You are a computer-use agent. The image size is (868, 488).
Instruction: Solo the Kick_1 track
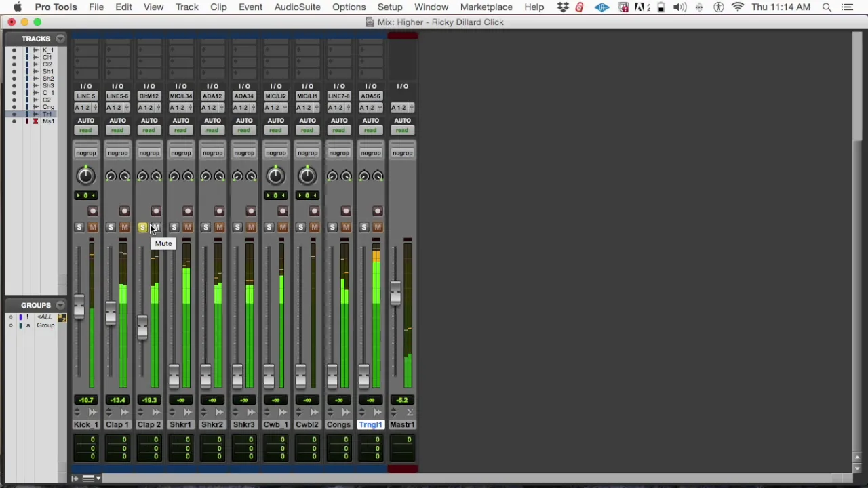tap(79, 227)
